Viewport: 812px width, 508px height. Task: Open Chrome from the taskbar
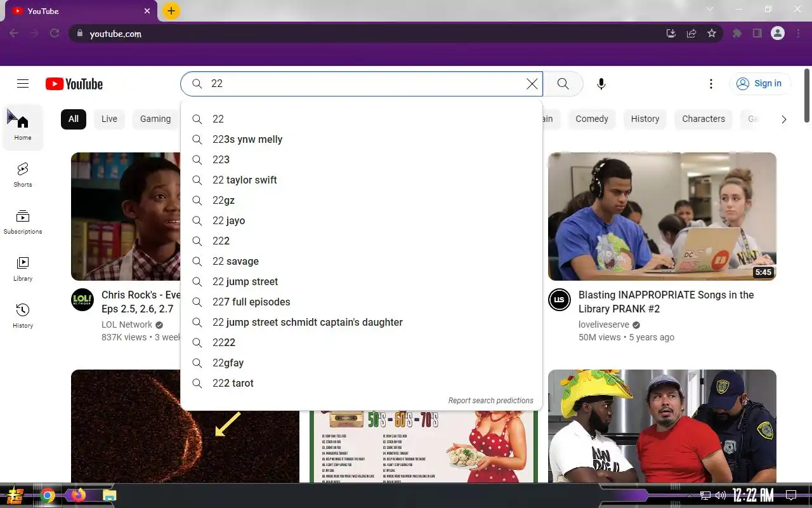tap(48, 495)
